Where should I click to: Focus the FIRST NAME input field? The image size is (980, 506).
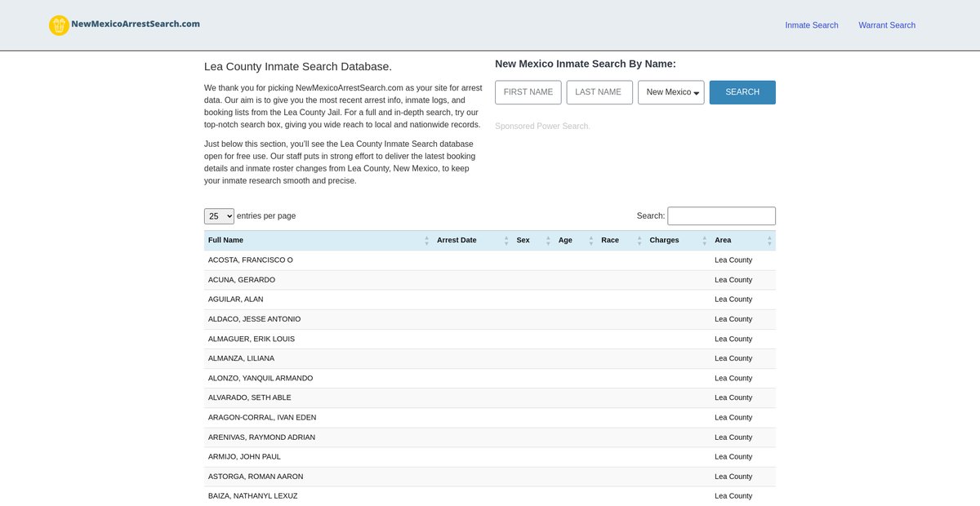click(x=528, y=92)
